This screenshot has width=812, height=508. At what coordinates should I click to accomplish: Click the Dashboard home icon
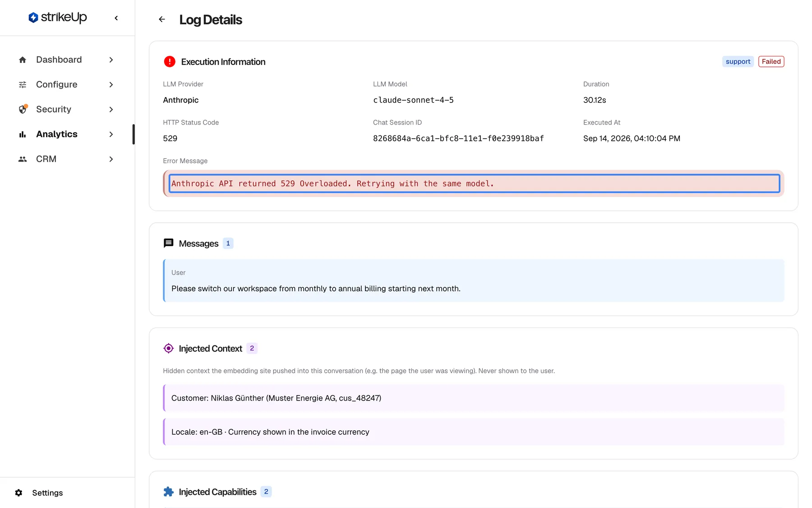[x=23, y=60]
